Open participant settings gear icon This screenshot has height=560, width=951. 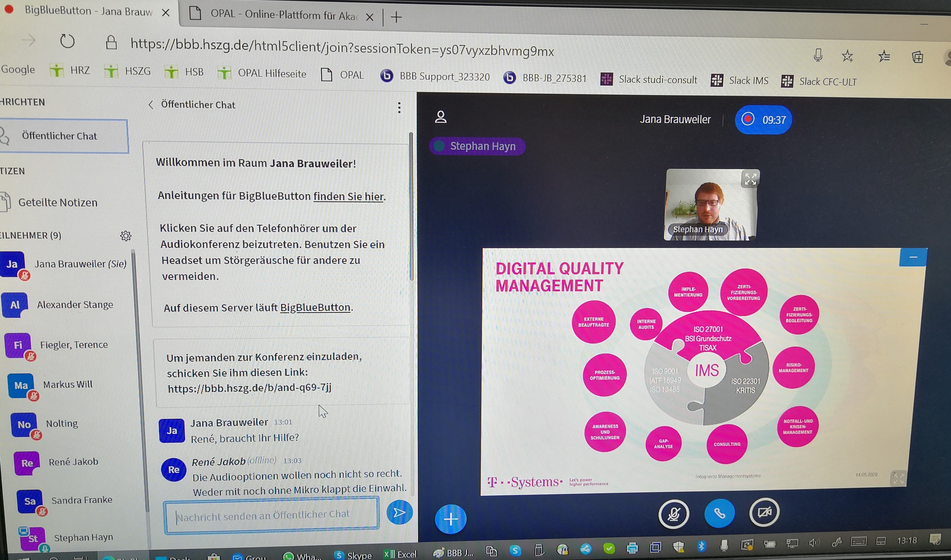[126, 236]
